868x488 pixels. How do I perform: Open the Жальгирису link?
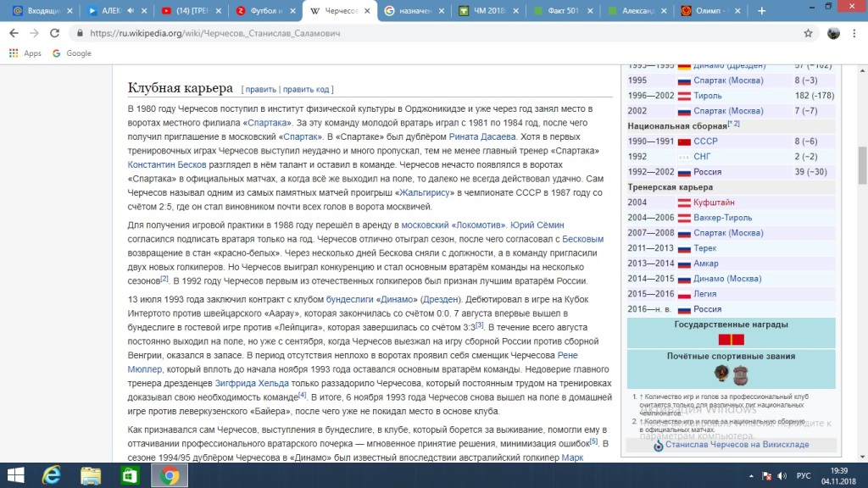tap(425, 192)
